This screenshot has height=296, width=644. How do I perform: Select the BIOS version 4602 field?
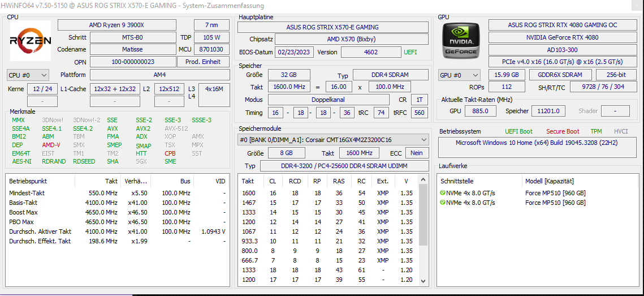[x=371, y=52]
